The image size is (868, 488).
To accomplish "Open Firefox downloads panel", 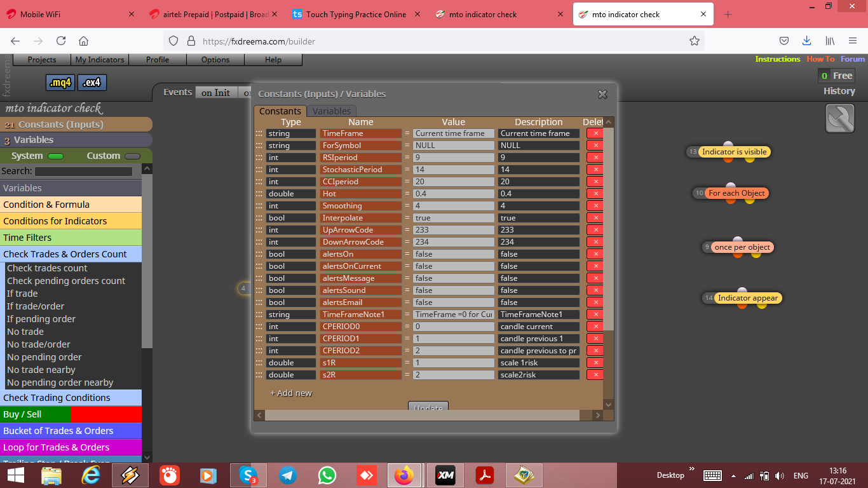I will [x=806, y=41].
